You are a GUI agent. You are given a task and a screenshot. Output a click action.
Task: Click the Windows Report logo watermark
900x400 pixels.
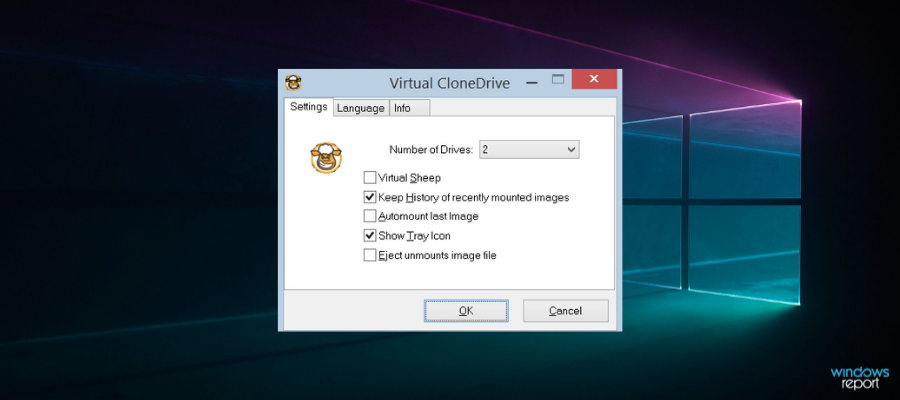click(x=859, y=379)
